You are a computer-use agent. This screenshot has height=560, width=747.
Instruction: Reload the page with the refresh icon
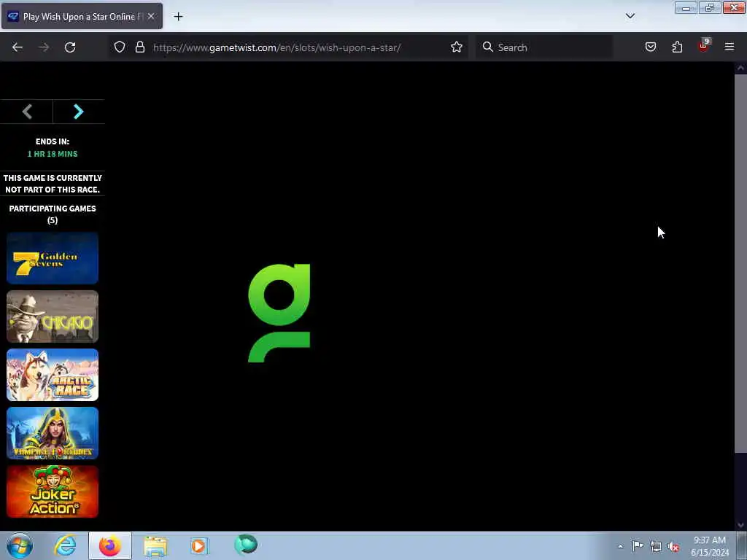[x=70, y=47]
